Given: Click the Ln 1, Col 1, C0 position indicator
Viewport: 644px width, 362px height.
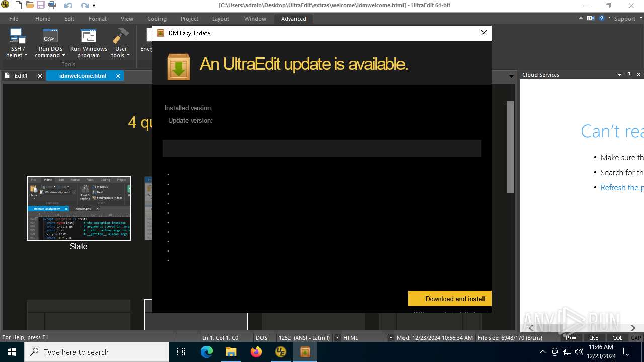Looking at the screenshot, I should (220, 338).
